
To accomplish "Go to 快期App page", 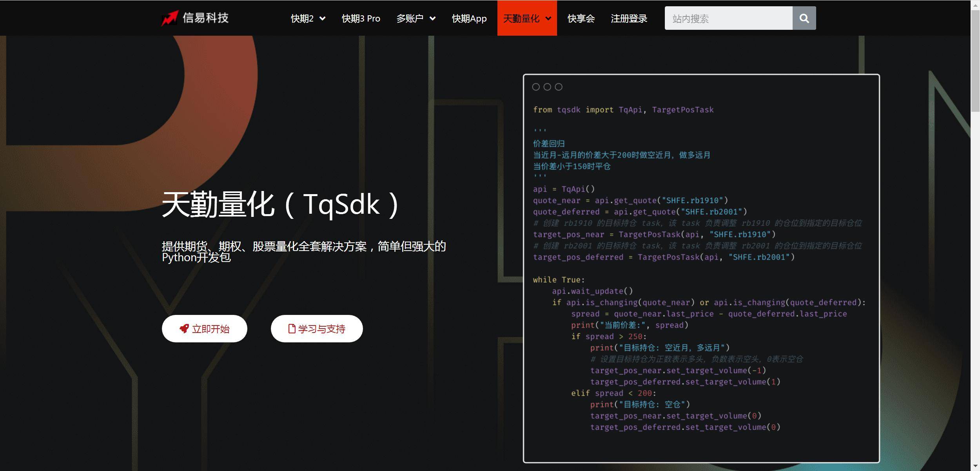I will [x=469, y=18].
